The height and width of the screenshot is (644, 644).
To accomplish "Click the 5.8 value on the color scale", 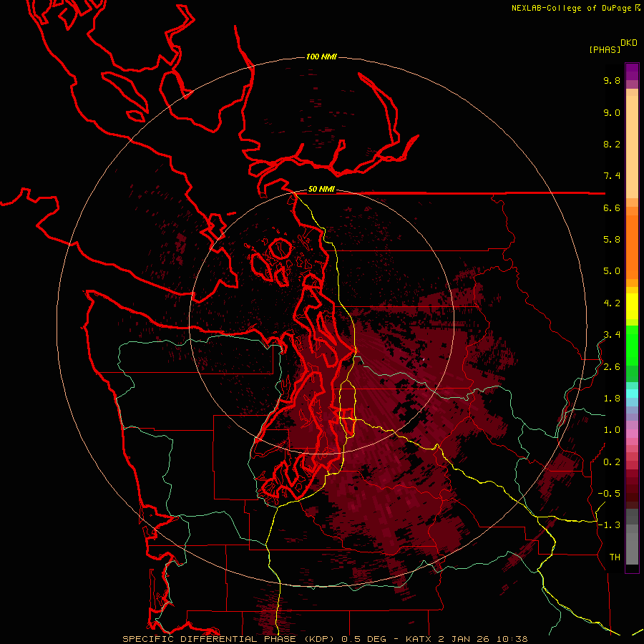I will [612, 239].
